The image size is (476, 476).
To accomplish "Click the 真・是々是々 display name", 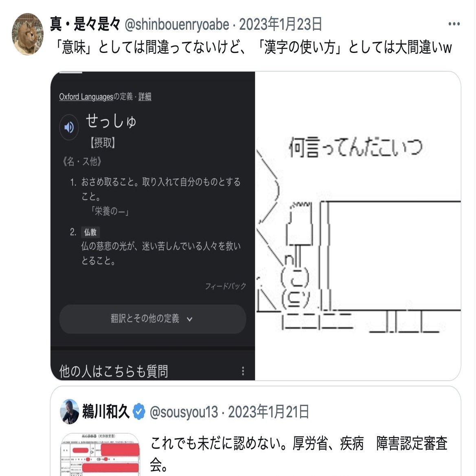I will point(85,24).
